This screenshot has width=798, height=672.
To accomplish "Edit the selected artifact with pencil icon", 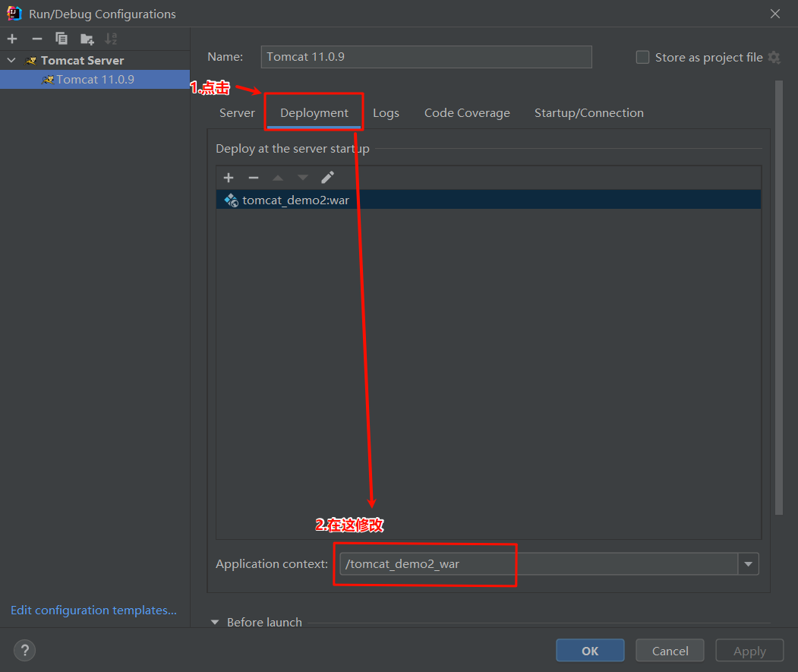I will [x=328, y=177].
